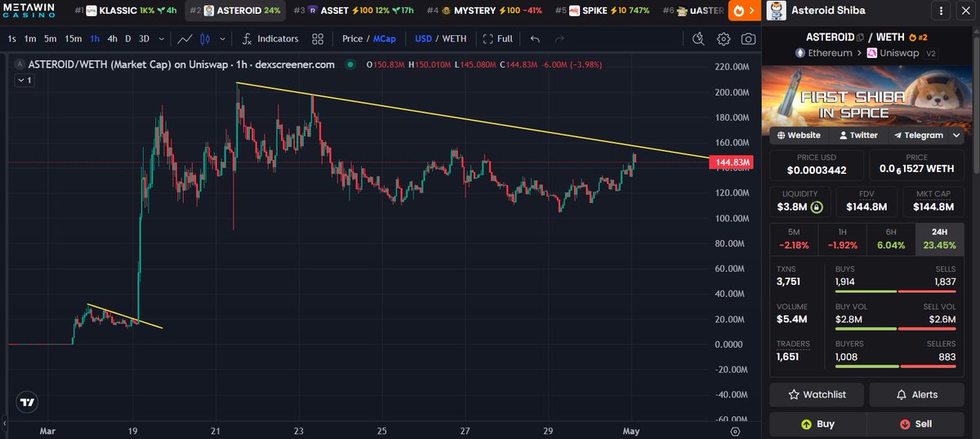Select the 24H price change stats tab

tap(940, 239)
